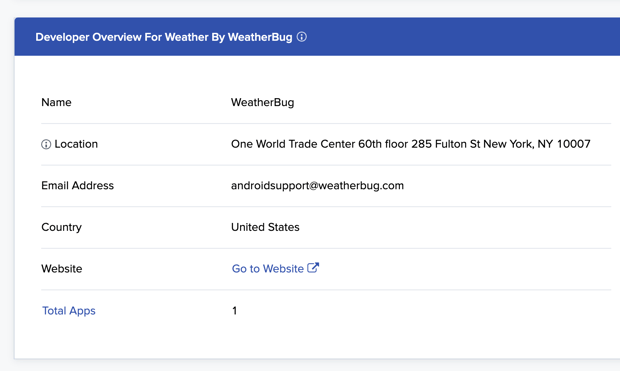Click the info icon beside Developer Overview title
This screenshot has width=620, height=371.
[302, 37]
